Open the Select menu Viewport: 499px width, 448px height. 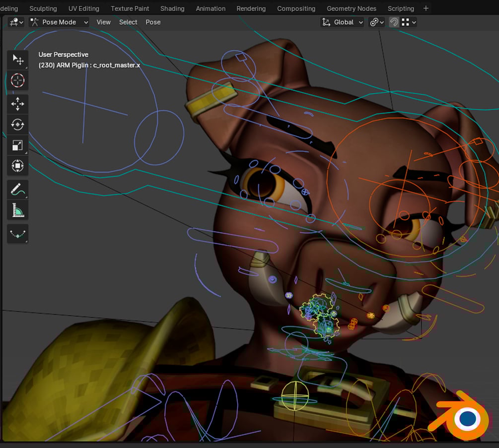coord(128,22)
